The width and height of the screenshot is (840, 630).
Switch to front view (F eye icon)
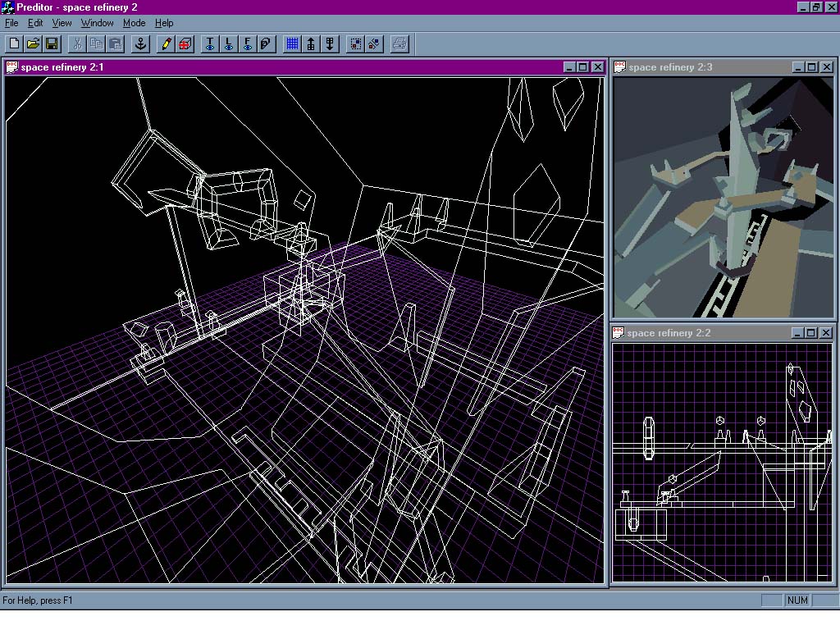[248, 43]
